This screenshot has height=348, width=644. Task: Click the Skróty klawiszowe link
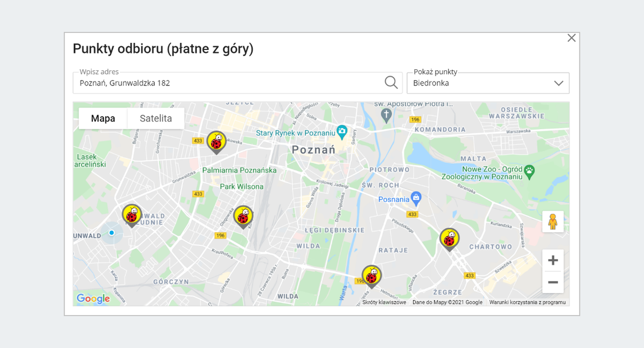tap(384, 302)
